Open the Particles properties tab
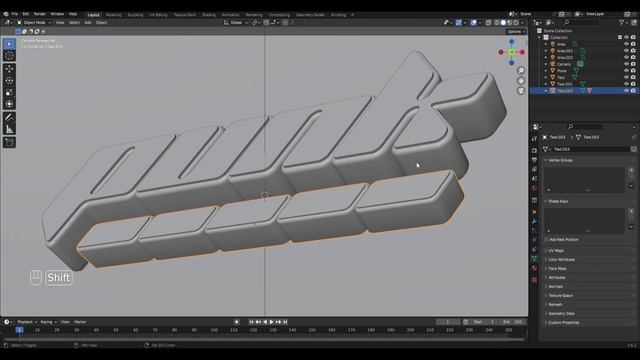Viewport: 640px width, 360px height. pos(534,231)
